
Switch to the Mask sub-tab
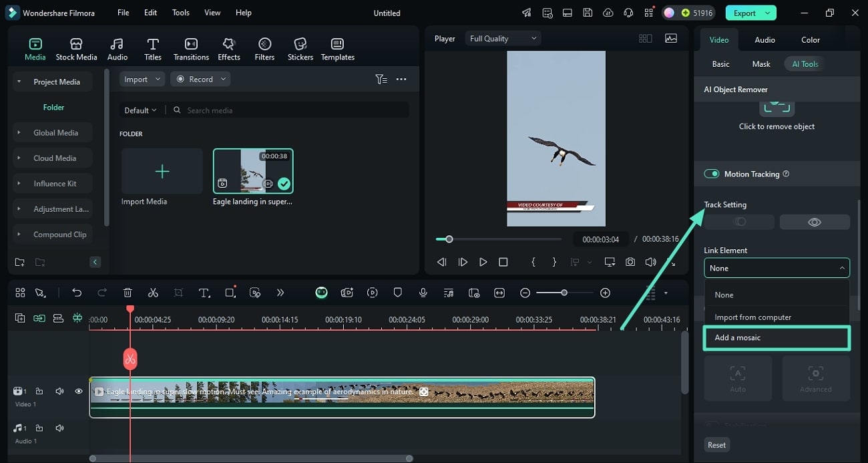[x=761, y=64]
